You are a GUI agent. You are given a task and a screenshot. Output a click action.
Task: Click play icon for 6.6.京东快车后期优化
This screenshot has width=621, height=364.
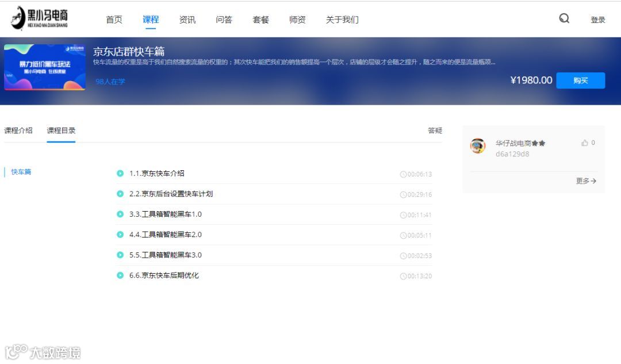point(120,275)
